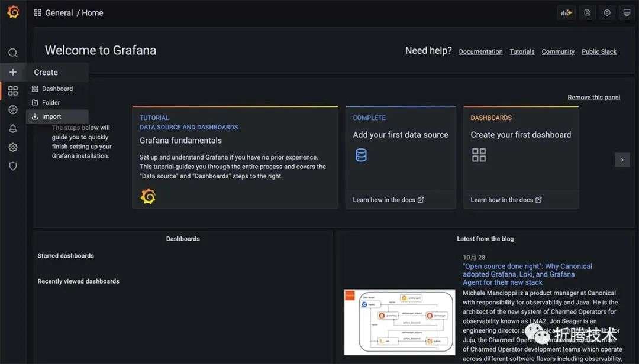Image resolution: width=639 pixels, height=364 pixels.
Task: Click the Create menu header
Action: pos(57,73)
